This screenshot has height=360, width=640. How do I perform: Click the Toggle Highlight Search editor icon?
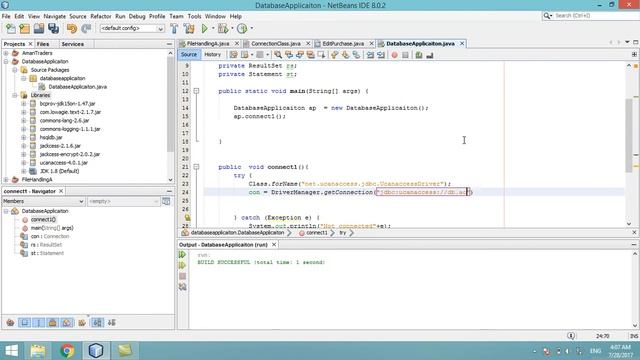[311, 55]
